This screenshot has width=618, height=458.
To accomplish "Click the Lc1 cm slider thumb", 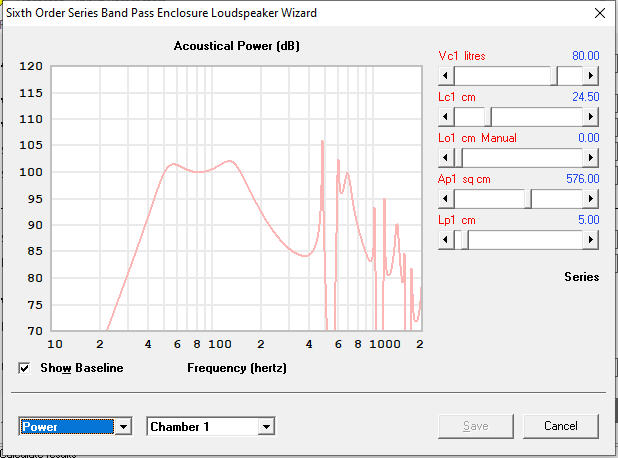I will [487, 116].
